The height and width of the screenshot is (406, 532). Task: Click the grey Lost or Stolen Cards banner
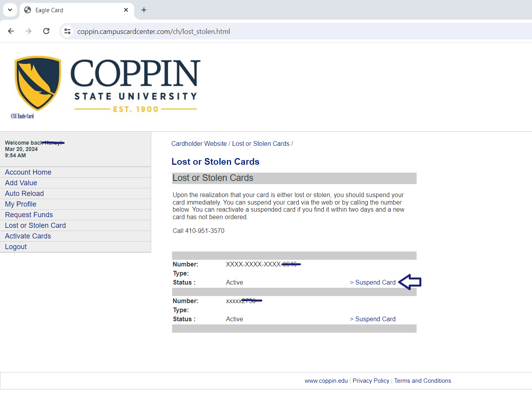[x=294, y=178]
